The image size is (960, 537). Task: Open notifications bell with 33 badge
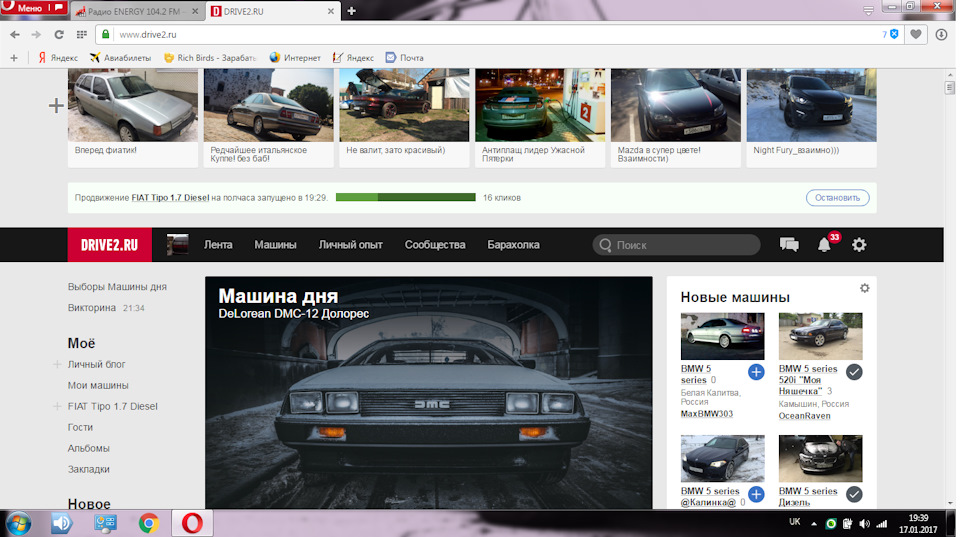pyautogui.click(x=825, y=244)
